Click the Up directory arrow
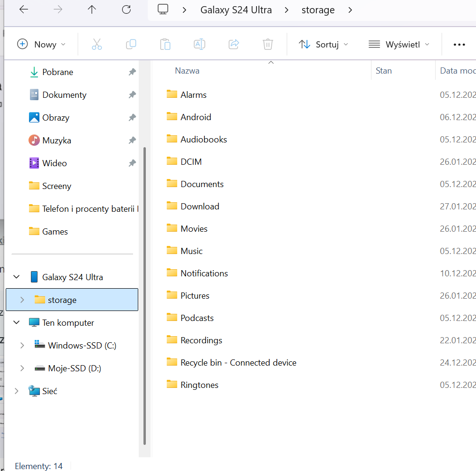 [x=92, y=10]
